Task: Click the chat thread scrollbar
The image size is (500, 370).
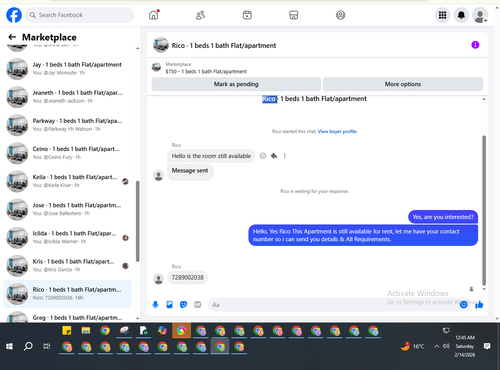Action: [x=484, y=210]
